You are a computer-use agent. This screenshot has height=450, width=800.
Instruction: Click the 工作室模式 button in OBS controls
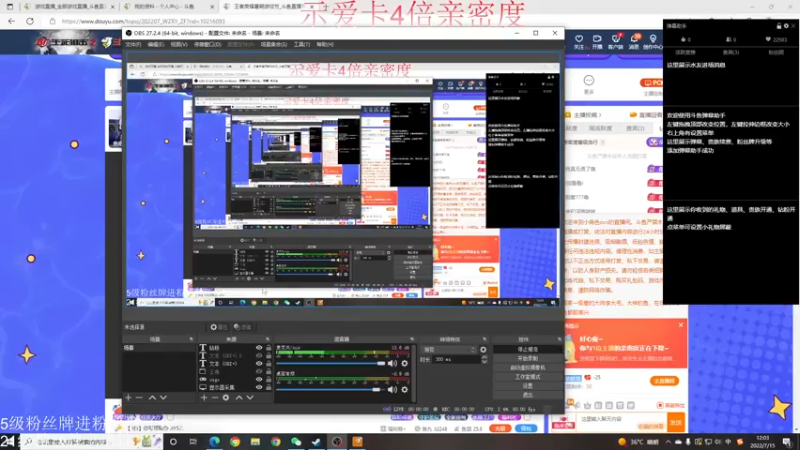point(528,377)
